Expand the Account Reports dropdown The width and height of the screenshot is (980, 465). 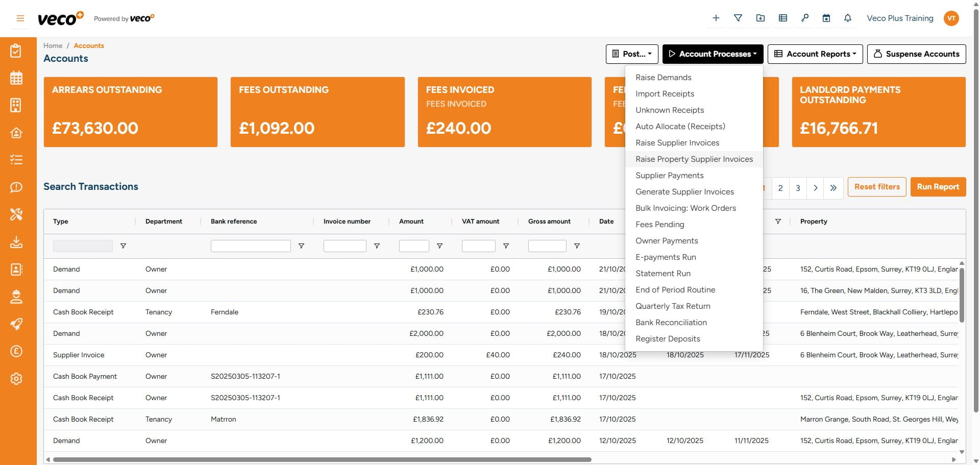pos(815,54)
